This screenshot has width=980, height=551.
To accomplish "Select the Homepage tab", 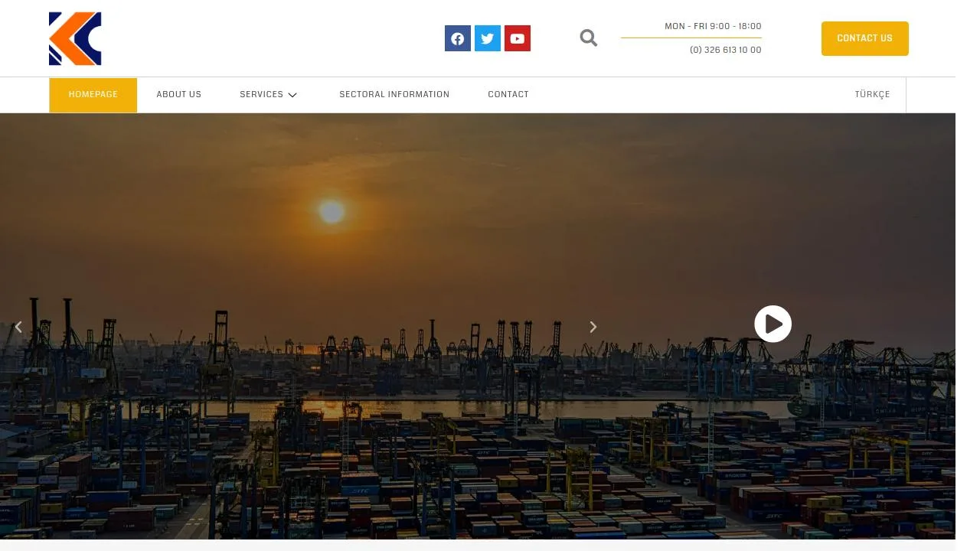I will tap(93, 95).
